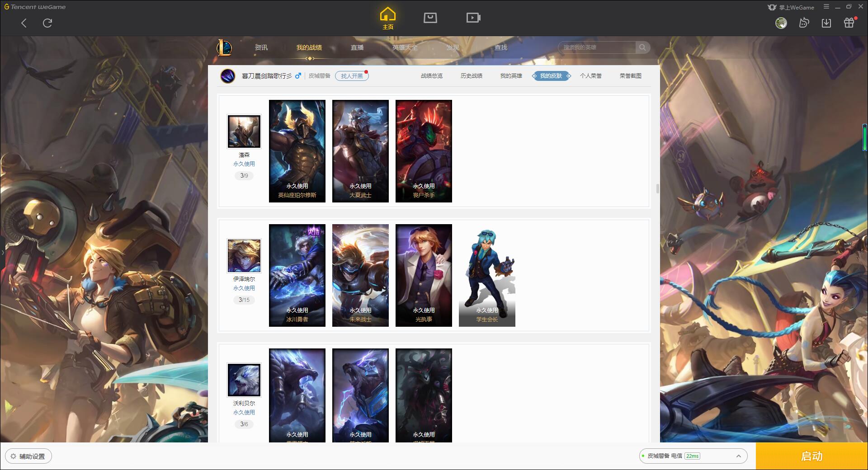
Task: Open the store bag icon in the top bar
Action: click(x=430, y=18)
